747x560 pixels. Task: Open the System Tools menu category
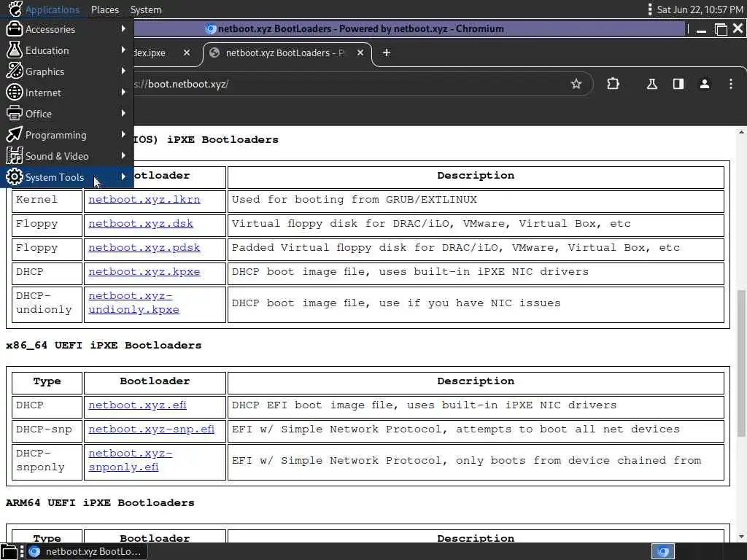(x=66, y=177)
